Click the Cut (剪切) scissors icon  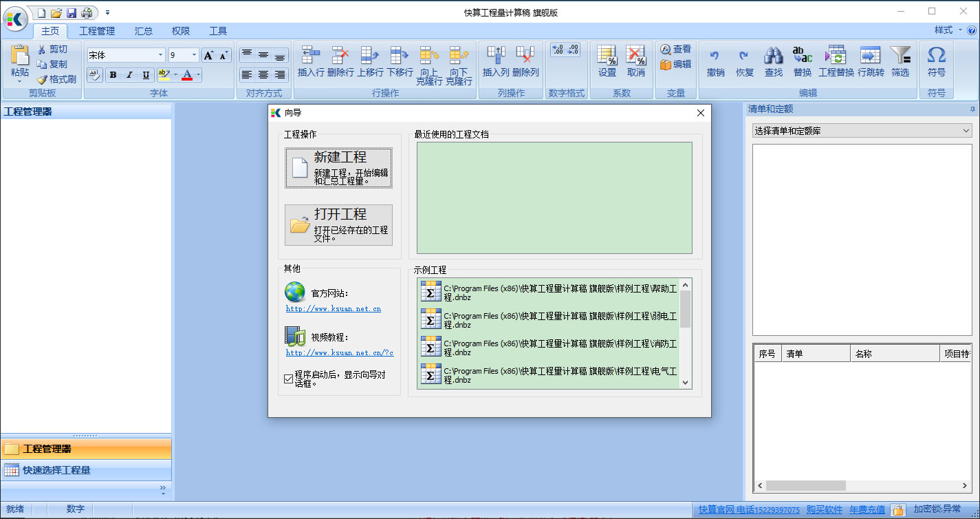42,50
